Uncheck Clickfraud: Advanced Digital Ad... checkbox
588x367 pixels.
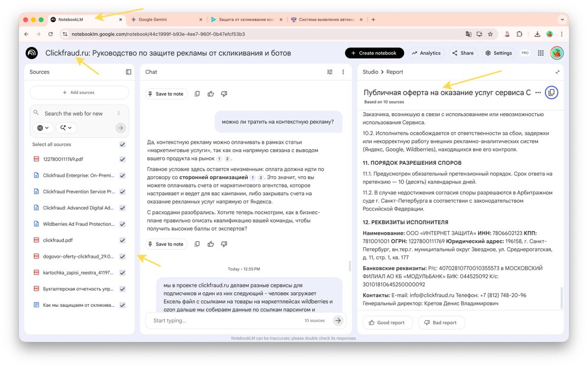[122, 208]
